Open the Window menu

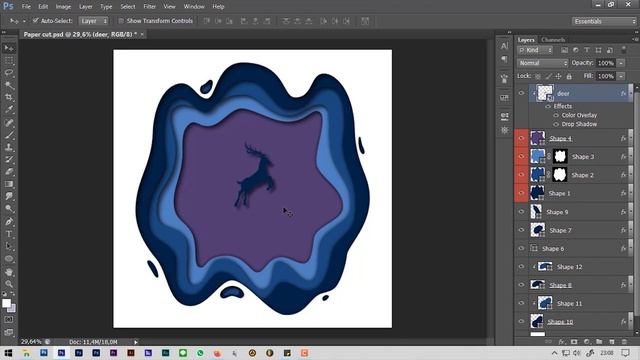point(194,7)
